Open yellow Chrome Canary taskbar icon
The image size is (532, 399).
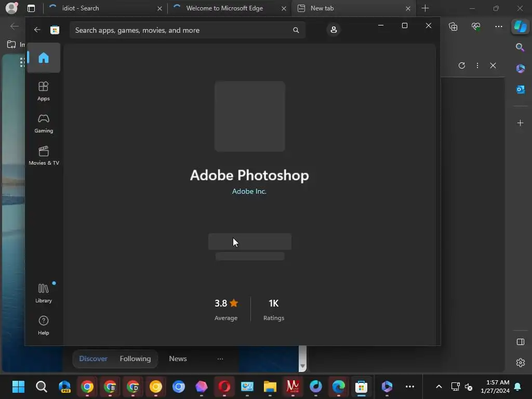click(156, 387)
